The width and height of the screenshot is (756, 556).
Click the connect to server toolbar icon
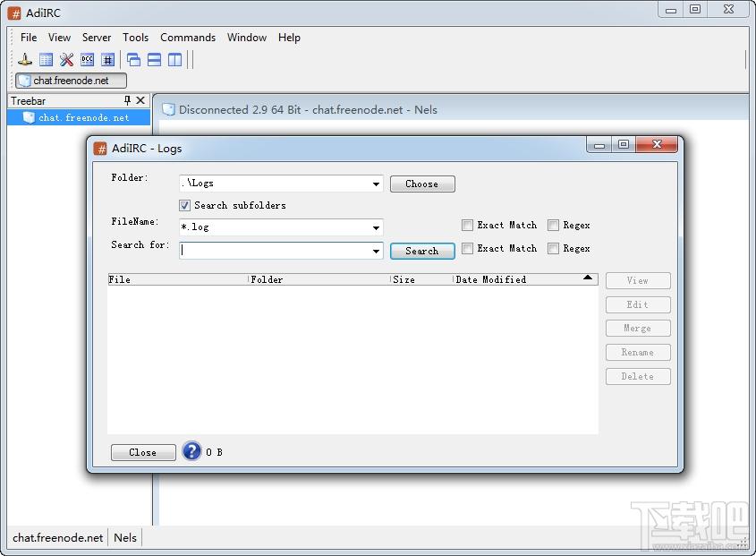[x=25, y=60]
